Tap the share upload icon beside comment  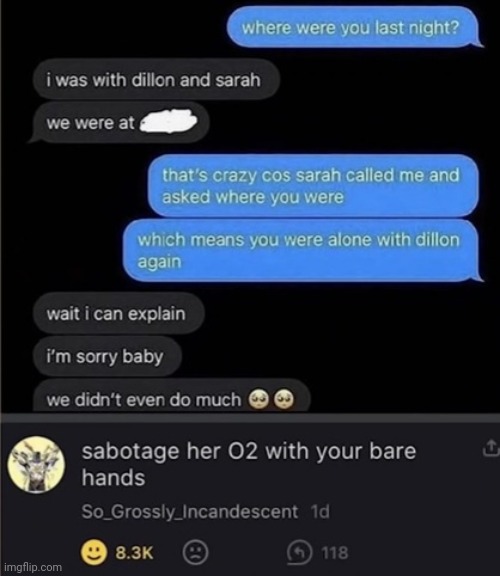click(x=490, y=448)
